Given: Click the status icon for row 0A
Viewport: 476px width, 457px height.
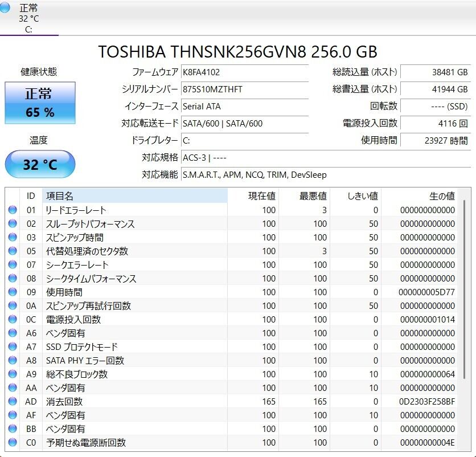Looking at the screenshot, I should click(13, 305).
